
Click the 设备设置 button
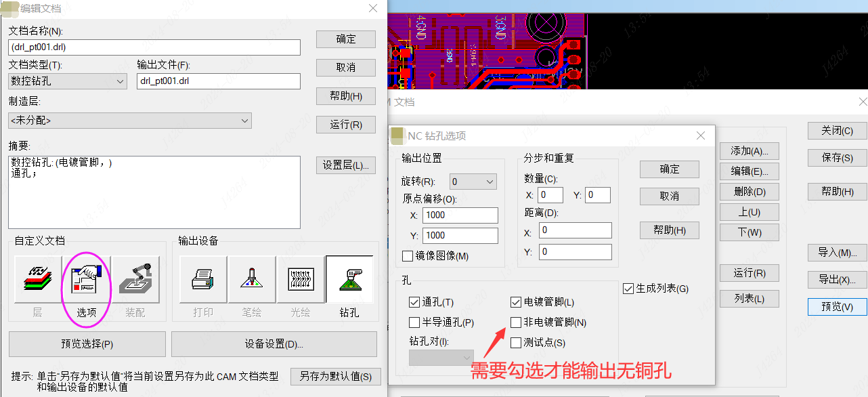click(274, 344)
